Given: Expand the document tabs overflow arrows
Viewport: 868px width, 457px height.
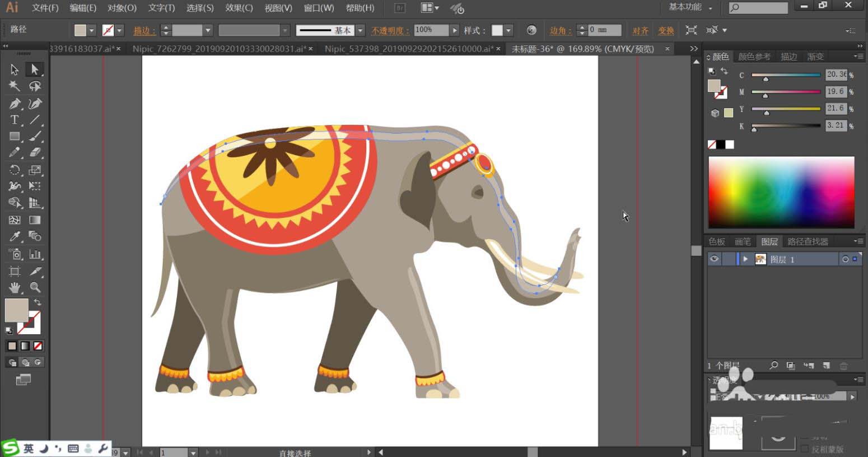Looking at the screenshot, I should [x=694, y=49].
